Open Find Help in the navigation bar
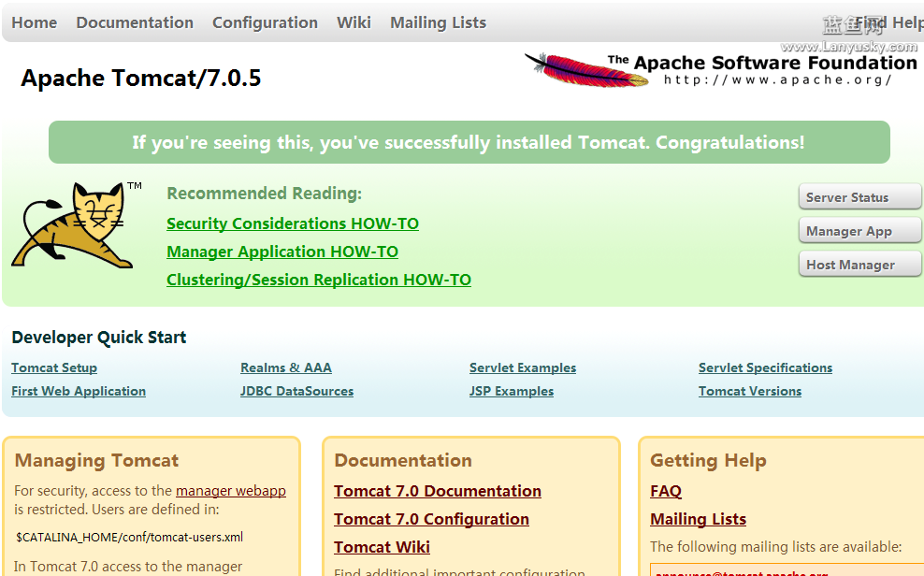This screenshot has height=576, width=924. 889,22
